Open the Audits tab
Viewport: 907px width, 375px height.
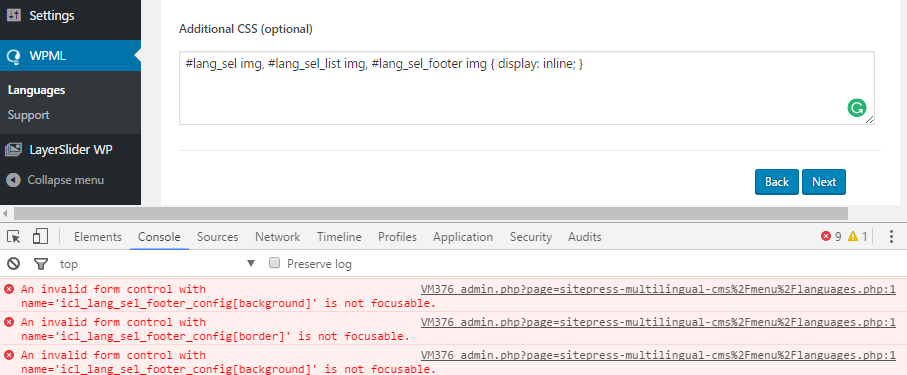[584, 237]
